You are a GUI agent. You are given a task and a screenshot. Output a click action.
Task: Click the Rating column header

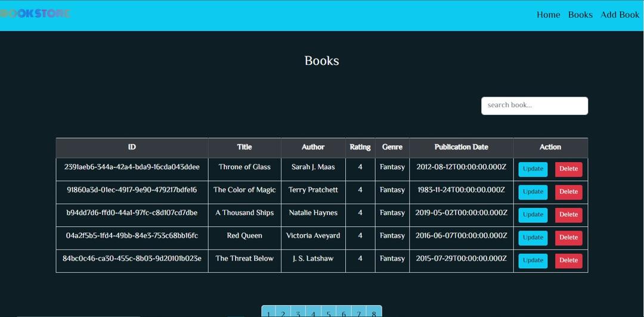coord(360,147)
